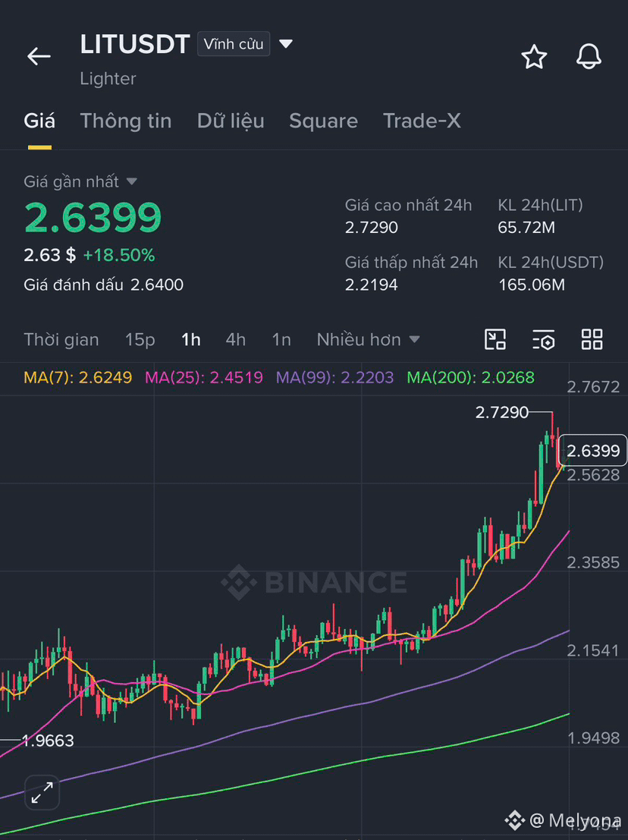Click the KL 24h(USDT) volume 165.06M

pos(531,285)
